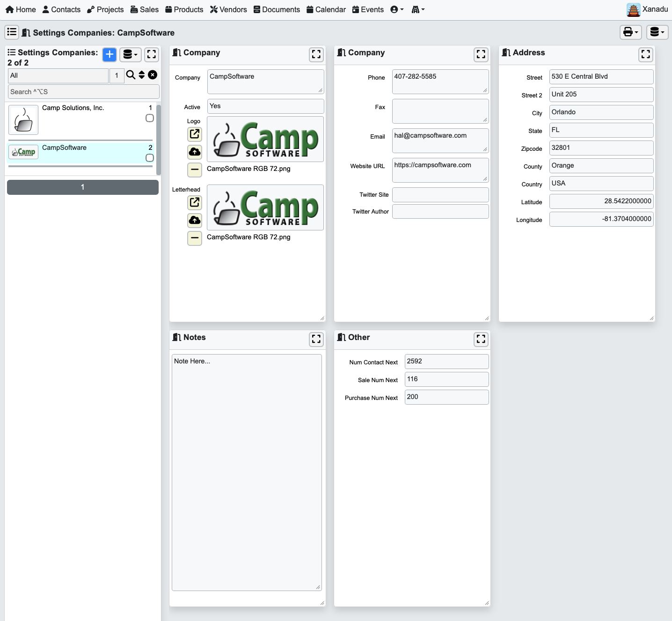672x621 pixels.
Task: Expand the Company panel to fullscreen
Action: coord(316,54)
